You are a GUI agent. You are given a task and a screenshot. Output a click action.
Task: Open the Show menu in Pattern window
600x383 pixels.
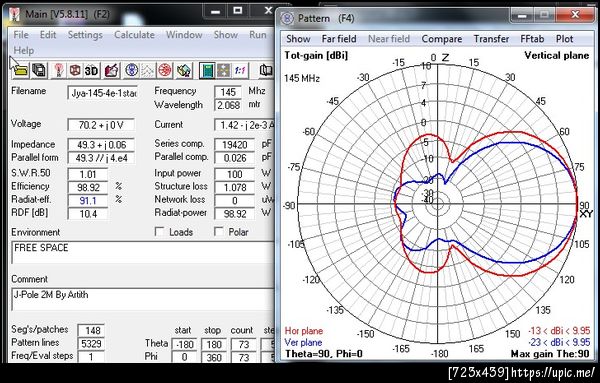(x=298, y=39)
